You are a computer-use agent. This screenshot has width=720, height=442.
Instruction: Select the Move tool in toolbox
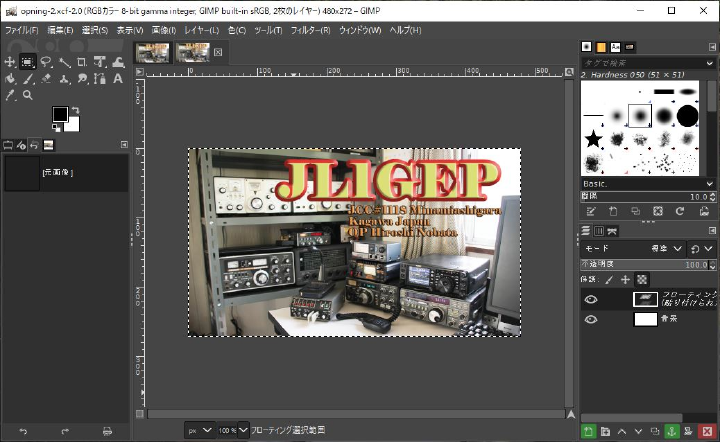pyautogui.click(x=10, y=62)
